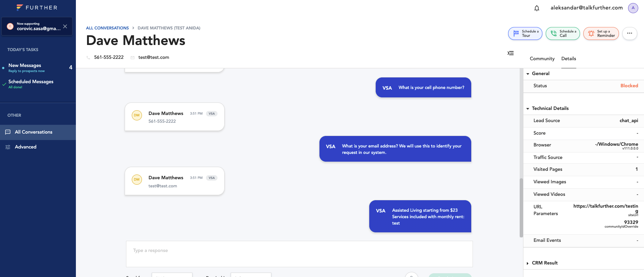Image resolution: width=644 pixels, height=277 pixels.
Task: Click the Schedule a Call button
Action: pyautogui.click(x=563, y=33)
